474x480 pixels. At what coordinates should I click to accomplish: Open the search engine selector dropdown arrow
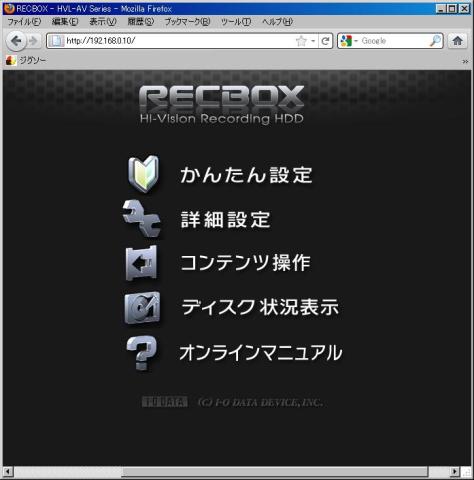(x=356, y=41)
